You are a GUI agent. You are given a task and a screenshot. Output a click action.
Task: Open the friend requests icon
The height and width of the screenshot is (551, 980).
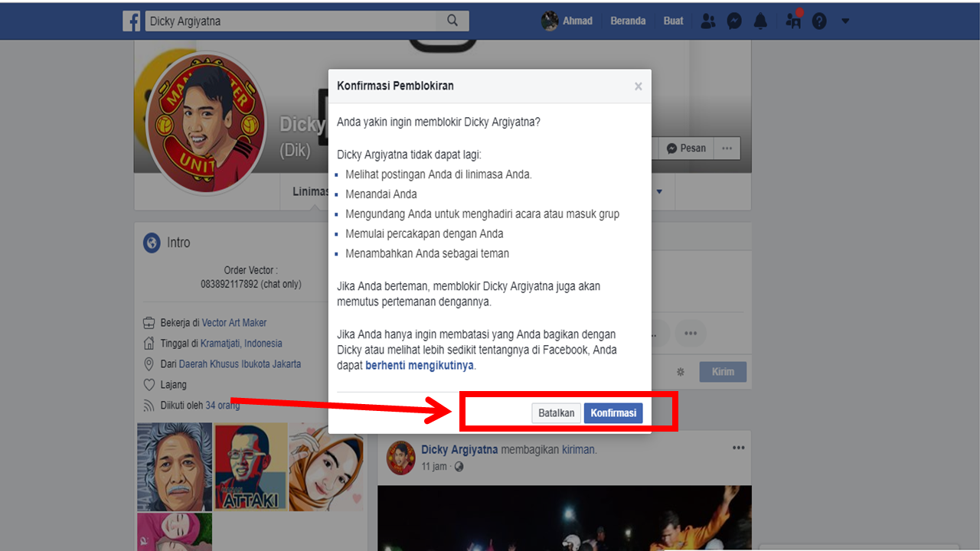coord(707,21)
